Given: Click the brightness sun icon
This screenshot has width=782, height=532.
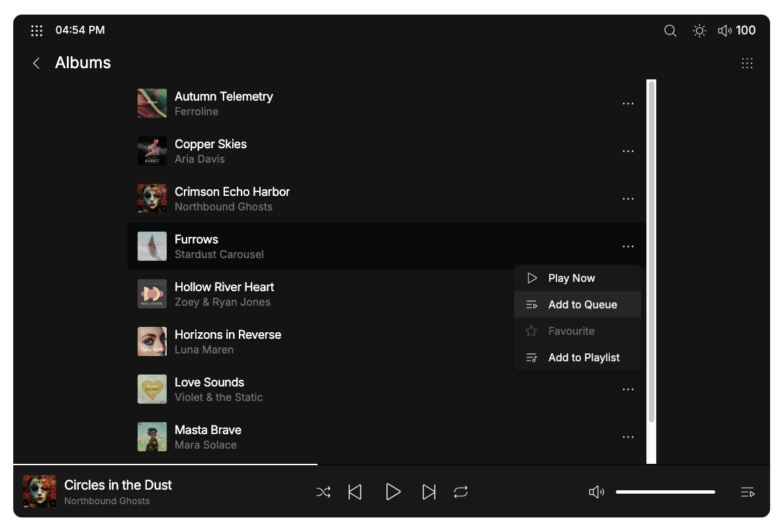Looking at the screenshot, I should pos(699,30).
